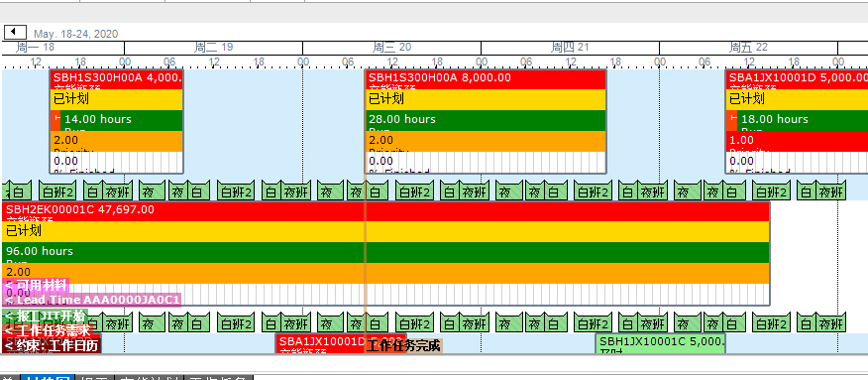Click the orange 2.00 priority band of 47,697 job
This screenshot has width=868, height=380.
point(385,273)
